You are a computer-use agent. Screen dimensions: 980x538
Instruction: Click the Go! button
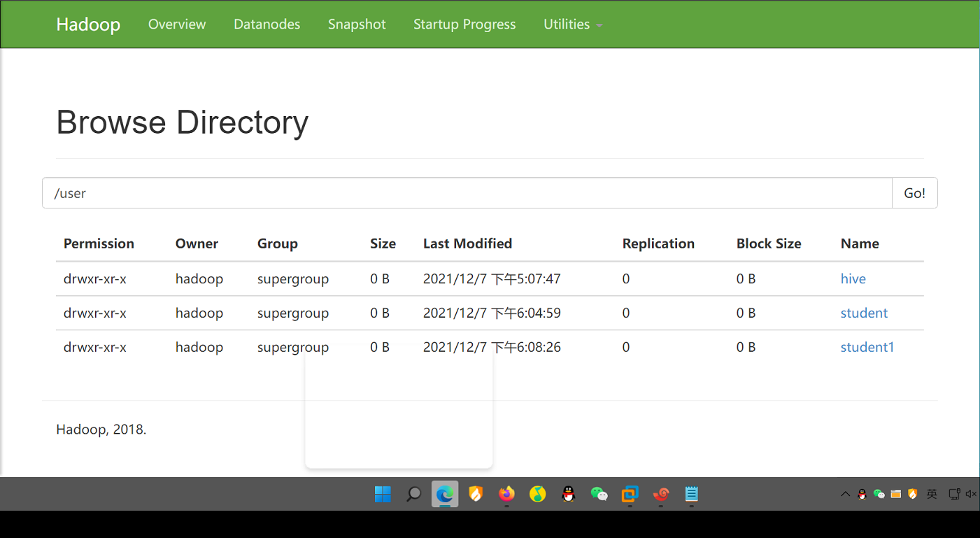point(914,193)
